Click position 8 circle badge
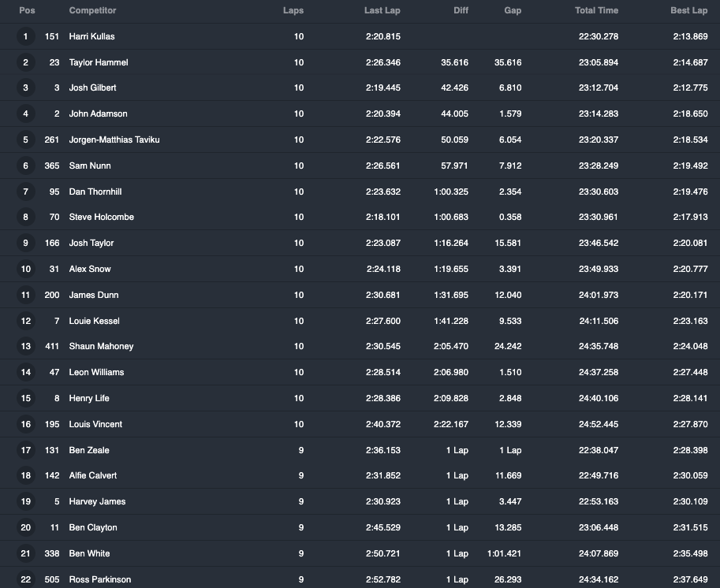 coord(26,217)
